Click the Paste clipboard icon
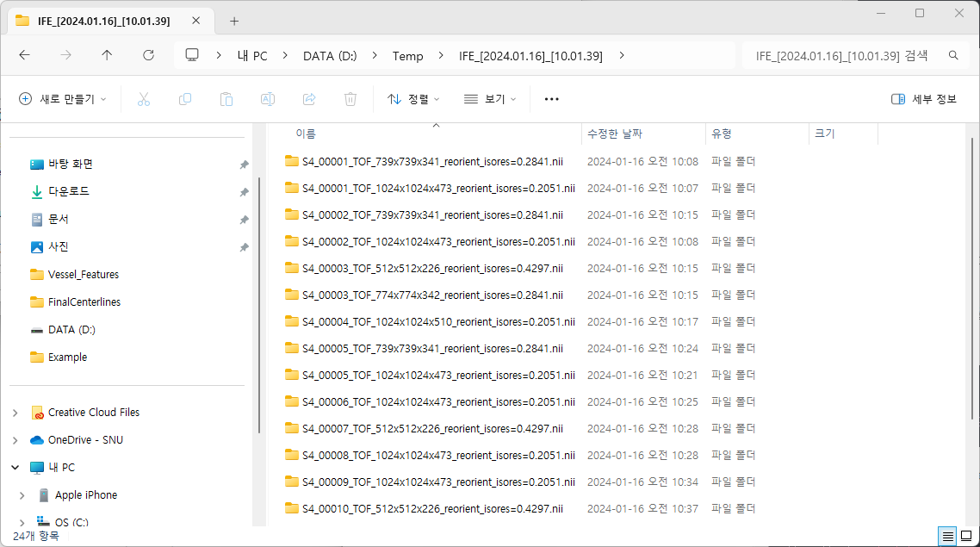The image size is (980, 547). coord(226,99)
